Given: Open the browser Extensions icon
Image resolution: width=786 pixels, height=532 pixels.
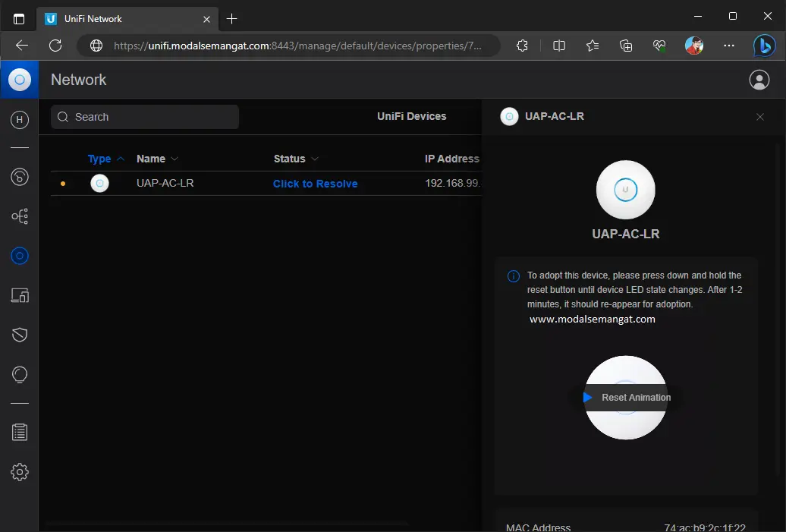Looking at the screenshot, I should click(x=522, y=46).
